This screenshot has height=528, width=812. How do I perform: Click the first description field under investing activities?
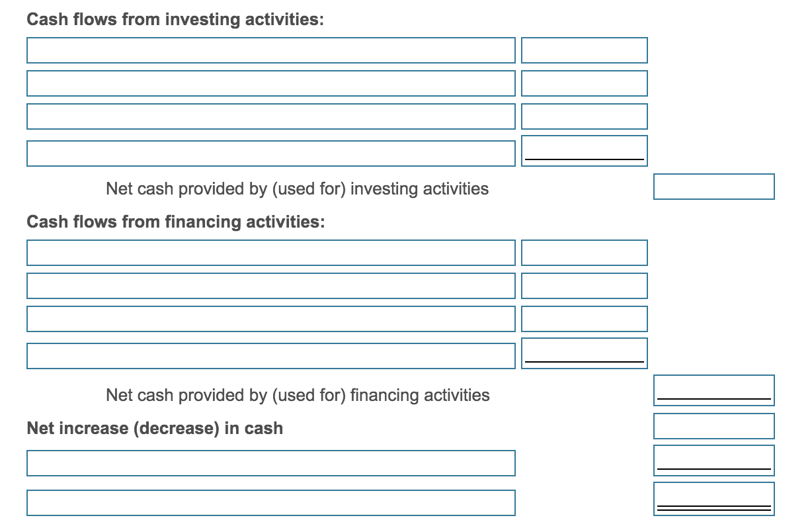click(x=271, y=50)
